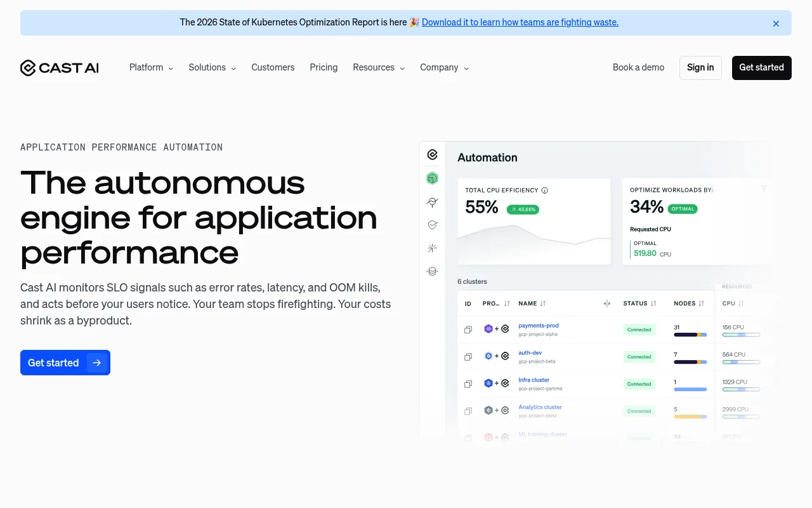Click the CPU usage bar showing 156 CPU
812x508 pixels.
pyautogui.click(x=741, y=335)
